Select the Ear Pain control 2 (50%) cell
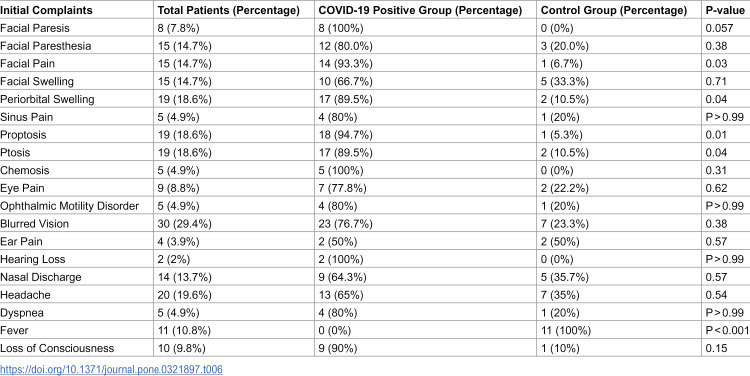This screenshot has width=750, height=376. pyautogui.click(x=560, y=241)
